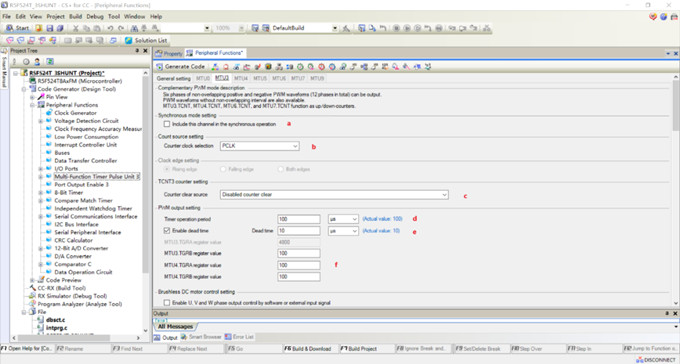Click the last icon in peripheral toolbar
The image size is (680, 364).
click(428, 67)
